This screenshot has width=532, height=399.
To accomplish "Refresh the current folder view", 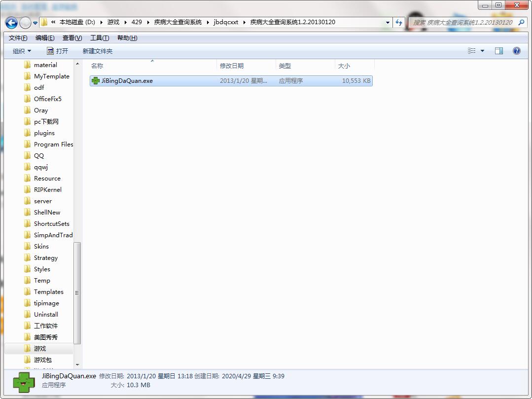I will [x=399, y=22].
